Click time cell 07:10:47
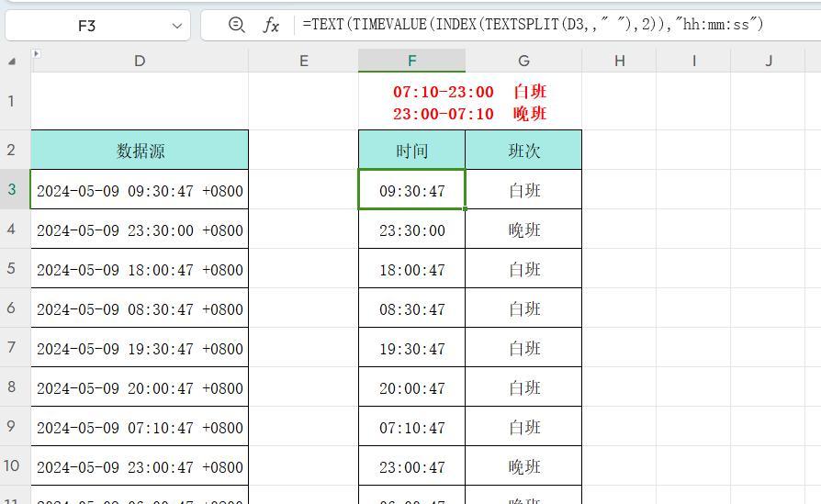Image resolution: width=821 pixels, height=504 pixels. point(412,427)
